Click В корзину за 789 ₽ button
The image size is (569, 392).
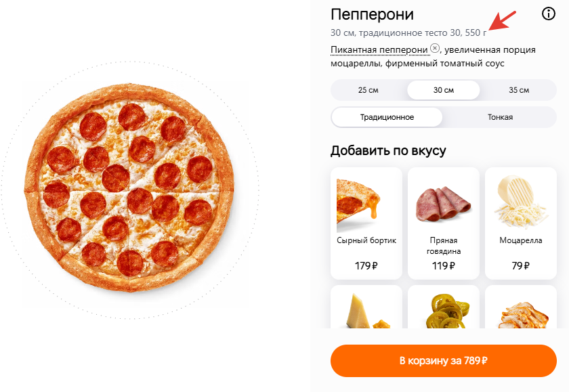coord(444,361)
